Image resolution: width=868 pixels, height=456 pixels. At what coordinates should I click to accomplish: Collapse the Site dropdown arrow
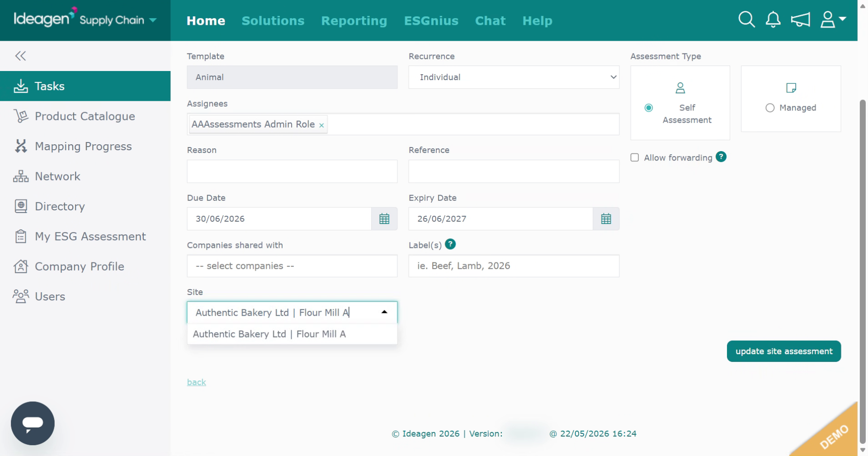coord(384,312)
